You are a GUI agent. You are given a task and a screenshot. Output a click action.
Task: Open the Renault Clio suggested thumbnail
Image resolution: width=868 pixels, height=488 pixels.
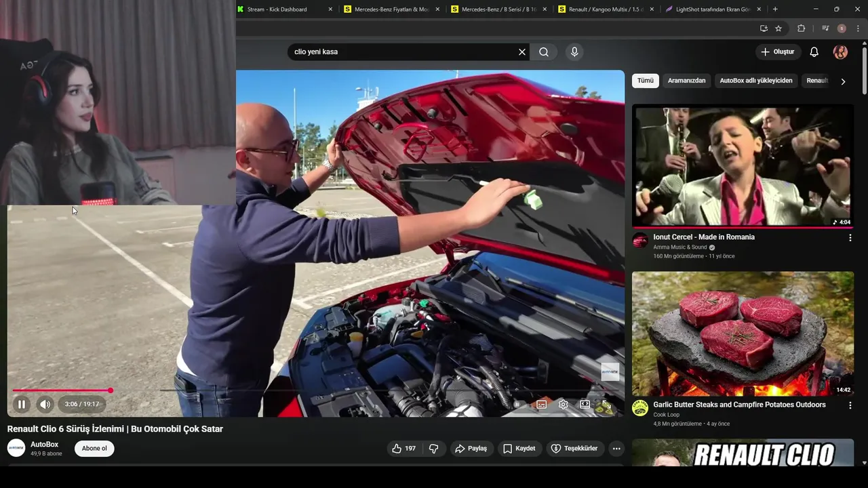(743, 453)
